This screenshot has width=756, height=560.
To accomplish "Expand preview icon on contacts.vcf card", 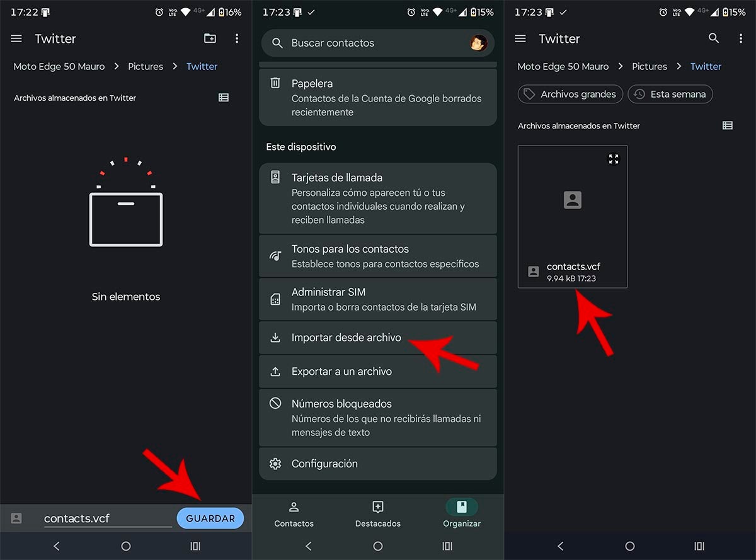I will [614, 159].
